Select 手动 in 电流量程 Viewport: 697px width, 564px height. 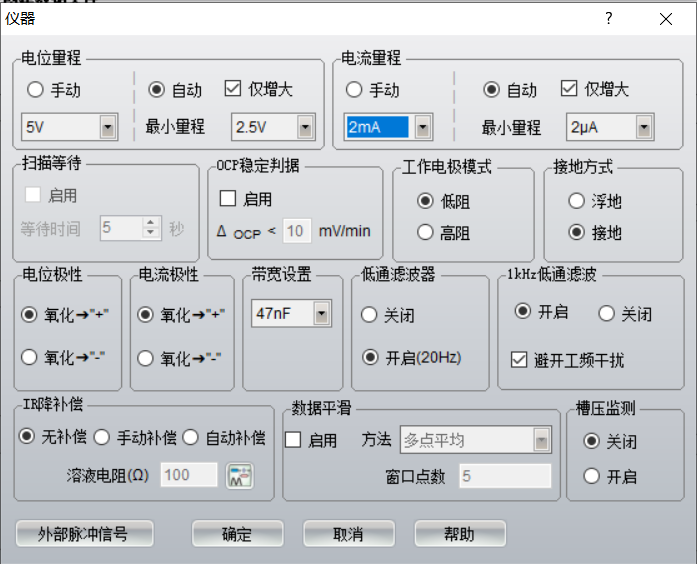tap(354, 89)
